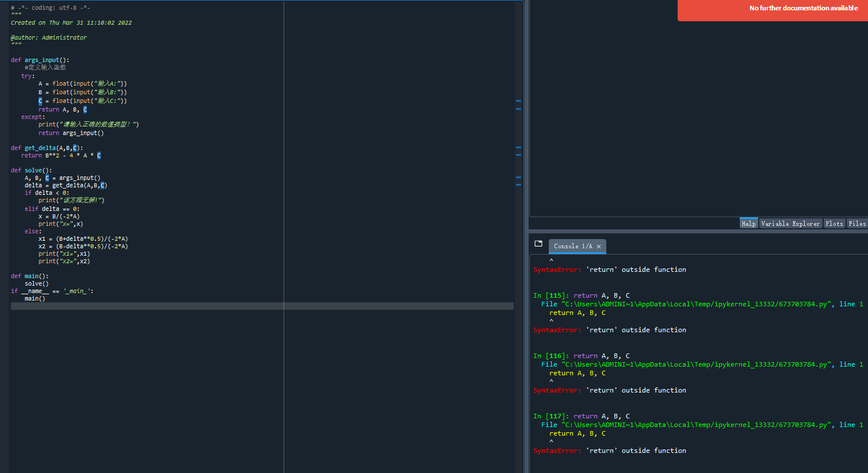The width and height of the screenshot is (868, 473).
Task: Show the Plots tab
Action: [834, 224]
